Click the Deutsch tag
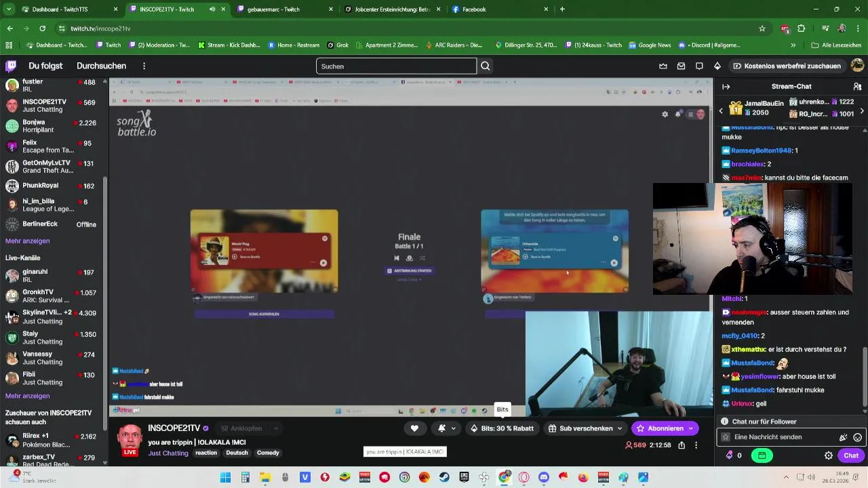This screenshot has height=488, width=868. click(x=237, y=453)
